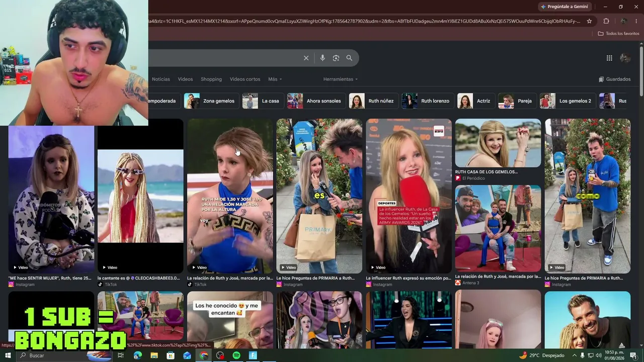Screen dimensions: 644x362
Task: Clear the Google search box
Action: [x=306, y=58]
